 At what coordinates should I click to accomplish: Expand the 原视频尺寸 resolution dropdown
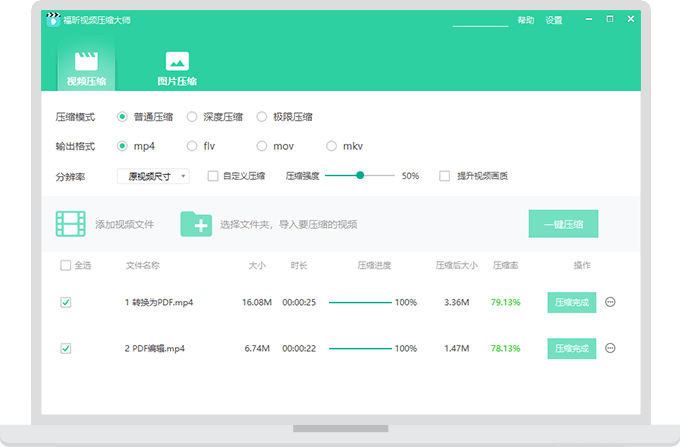coord(153,176)
